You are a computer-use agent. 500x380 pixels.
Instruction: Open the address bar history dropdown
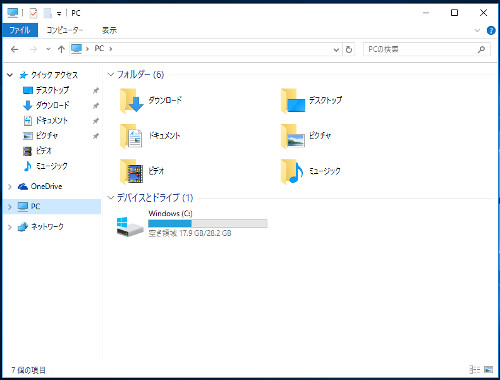[x=336, y=50]
